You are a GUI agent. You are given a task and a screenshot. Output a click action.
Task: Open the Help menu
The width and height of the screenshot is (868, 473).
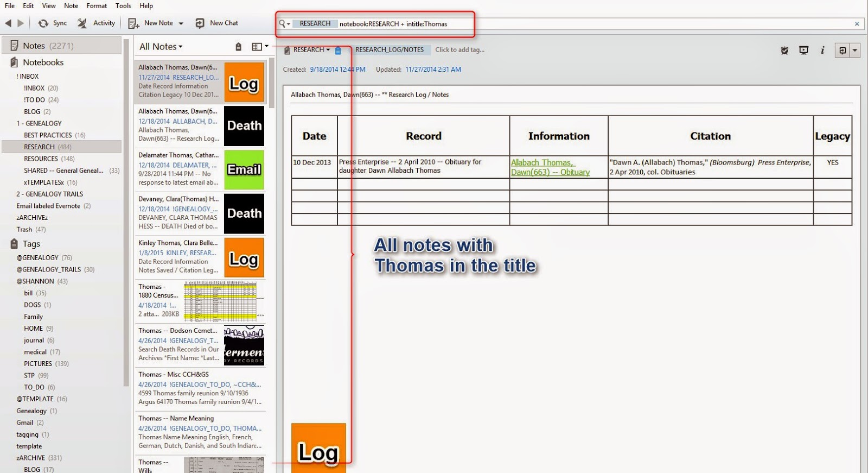coord(146,5)
